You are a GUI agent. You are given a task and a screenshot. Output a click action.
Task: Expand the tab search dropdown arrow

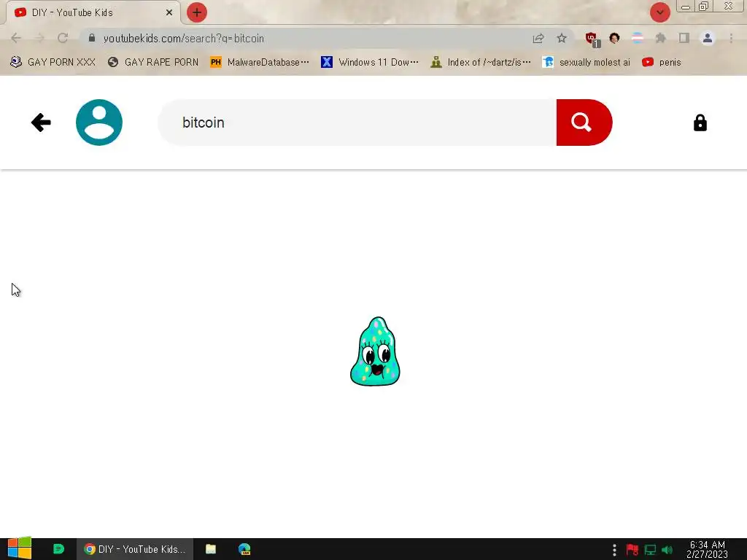[x=659, y=12]
